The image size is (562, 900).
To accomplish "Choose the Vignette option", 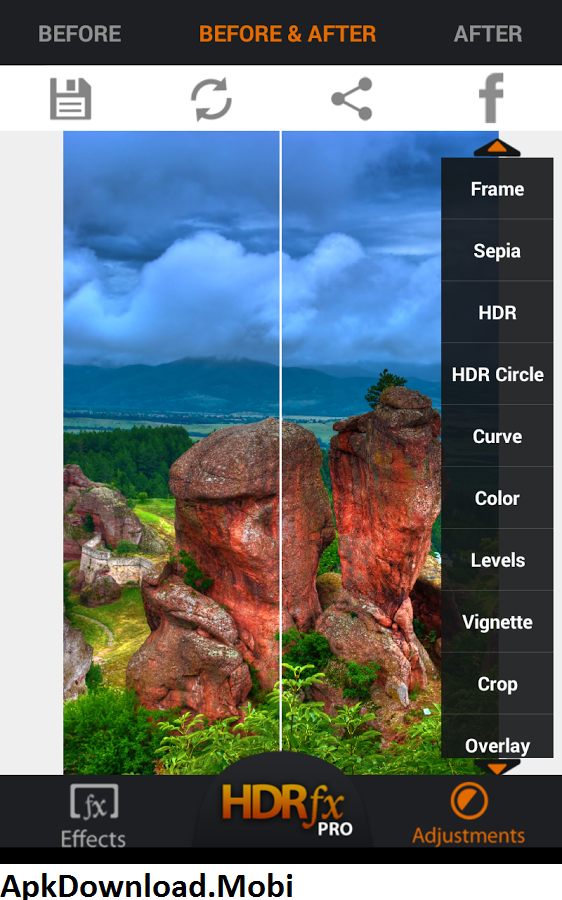I will [x=497, y=622].
